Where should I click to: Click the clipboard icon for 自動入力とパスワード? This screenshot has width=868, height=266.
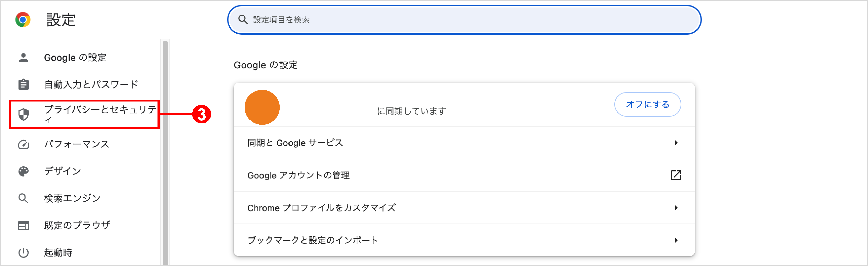tap(23, 84)
